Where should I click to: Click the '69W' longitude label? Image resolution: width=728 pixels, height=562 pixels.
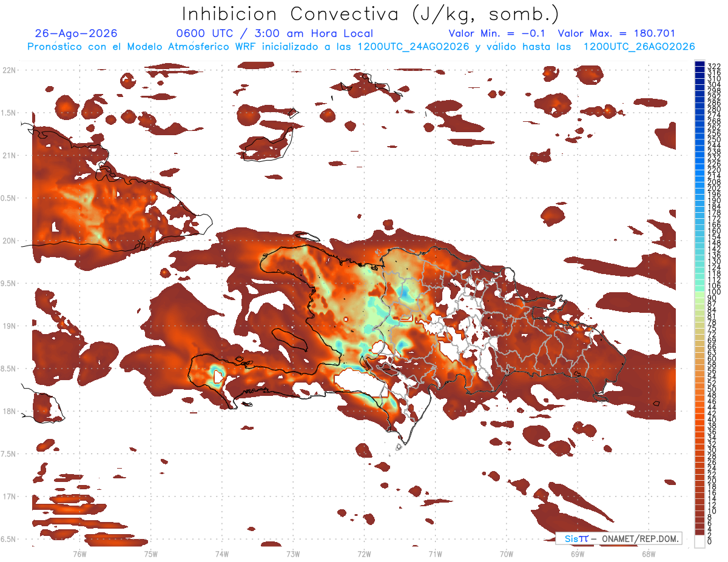click(578, 554)
